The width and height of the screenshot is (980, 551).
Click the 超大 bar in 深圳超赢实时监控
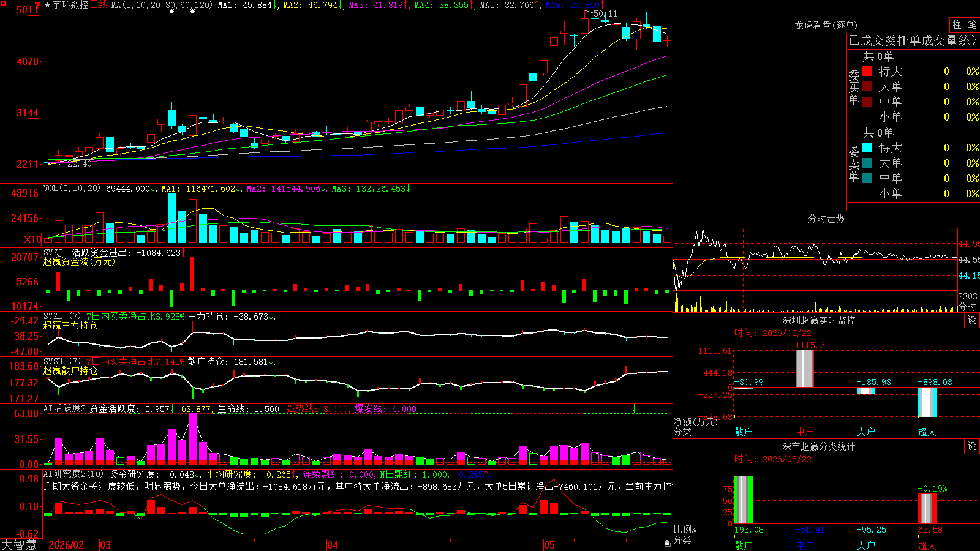(927, 402)
